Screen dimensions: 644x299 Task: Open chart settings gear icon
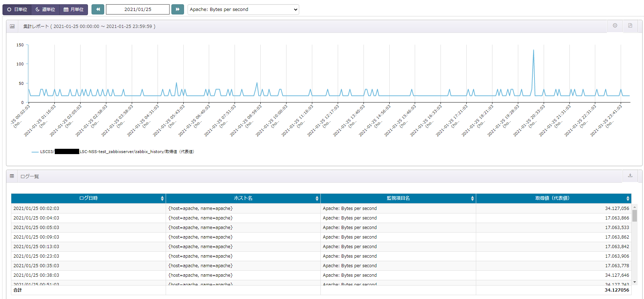(x=615, y=25)
